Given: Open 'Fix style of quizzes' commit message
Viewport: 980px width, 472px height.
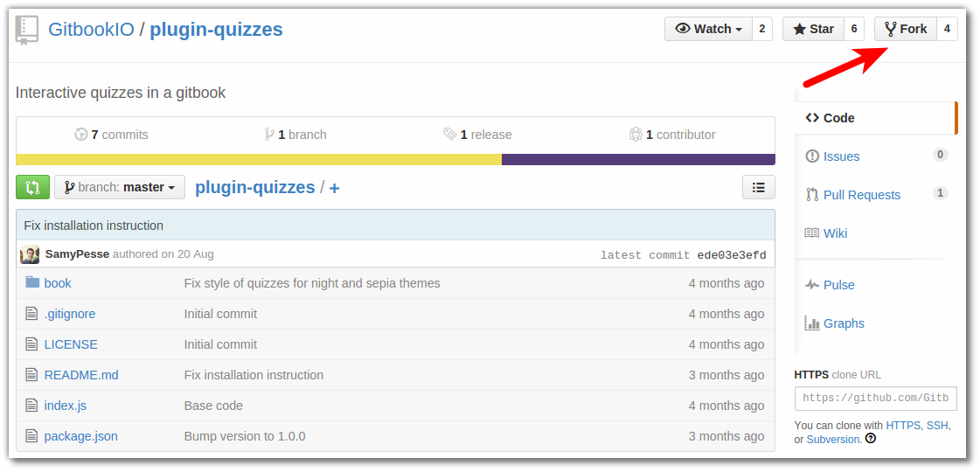Looking at the screenshot, I should pos(312,283).
